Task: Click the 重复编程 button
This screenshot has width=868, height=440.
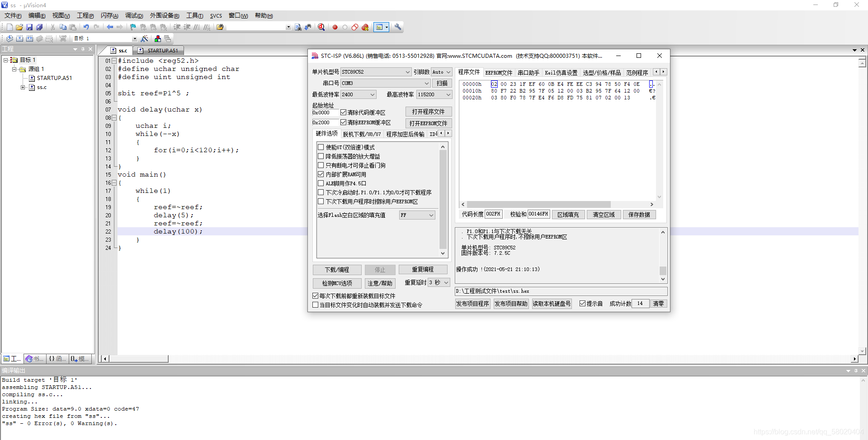Action: 423,269
